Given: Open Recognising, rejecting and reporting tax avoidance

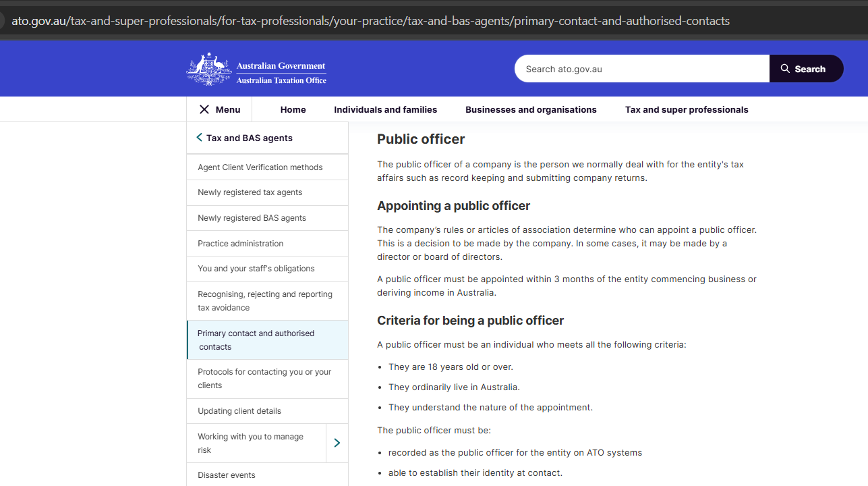Looking at the screenshot, I should point(267,301).
